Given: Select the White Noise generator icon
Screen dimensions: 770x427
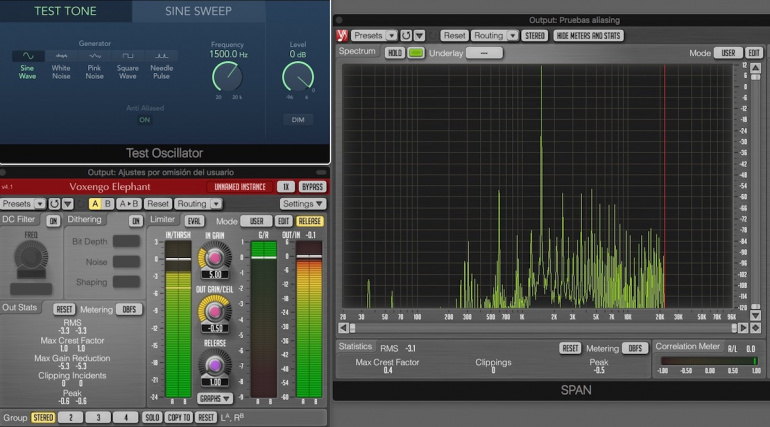Looking at the screenshot, I should tap(61, 57).
